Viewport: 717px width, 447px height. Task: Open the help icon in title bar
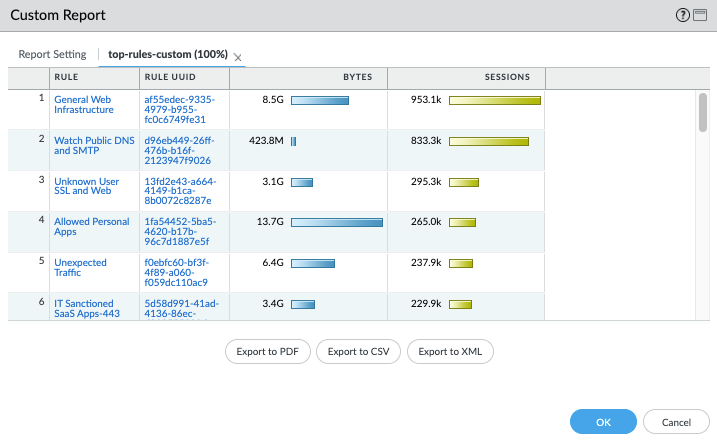coord(683,15)
